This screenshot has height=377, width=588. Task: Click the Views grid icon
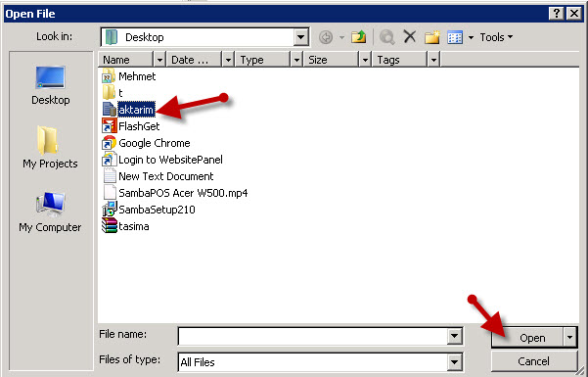pyautogui.click(x=455, y=37)
